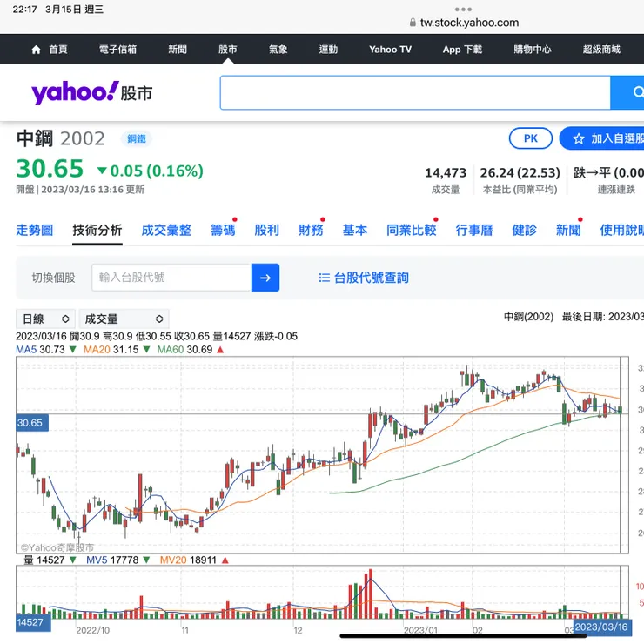Screen dimensions: 644x644
Task: Open the 新聞 item in the top navigation bar
Action: pos(178,50)
